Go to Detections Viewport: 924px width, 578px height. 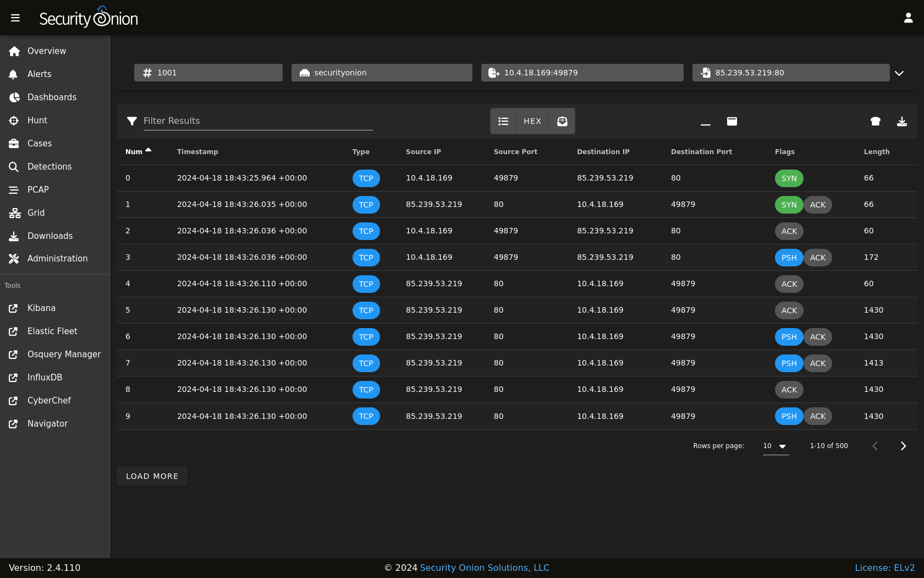55,167
